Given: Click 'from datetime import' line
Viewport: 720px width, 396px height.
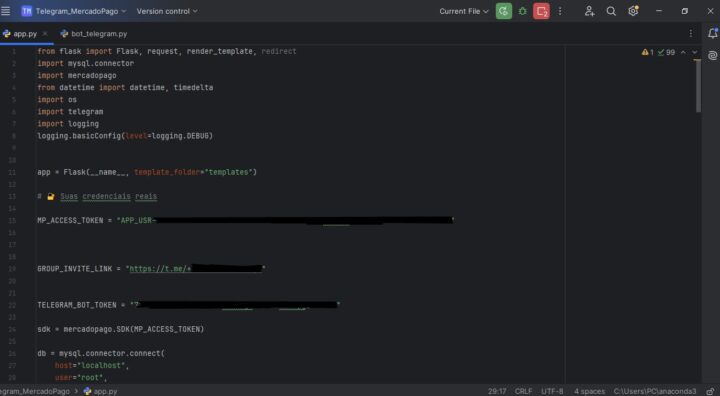Looking at the screenshot, I should [125, 87].
